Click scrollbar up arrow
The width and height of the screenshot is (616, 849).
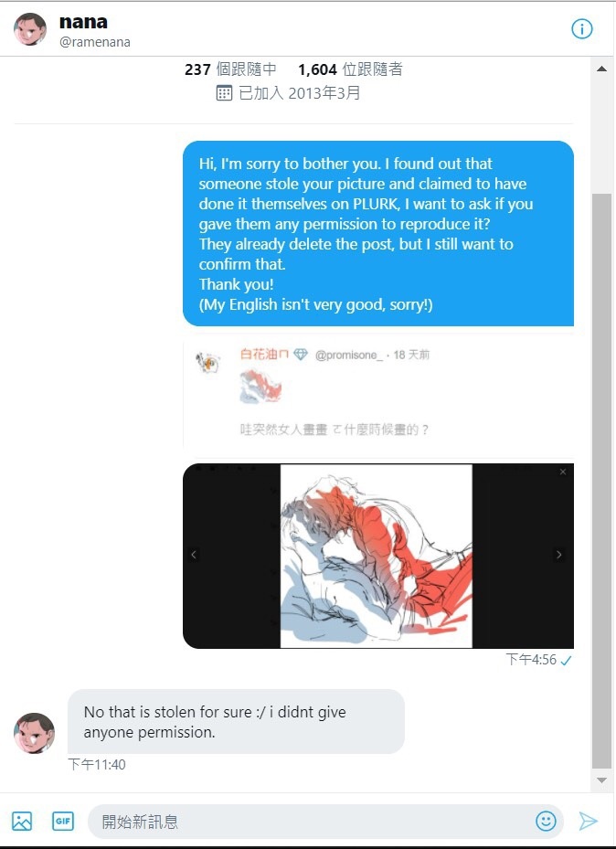pyautogui.click(x=601, y=69)
